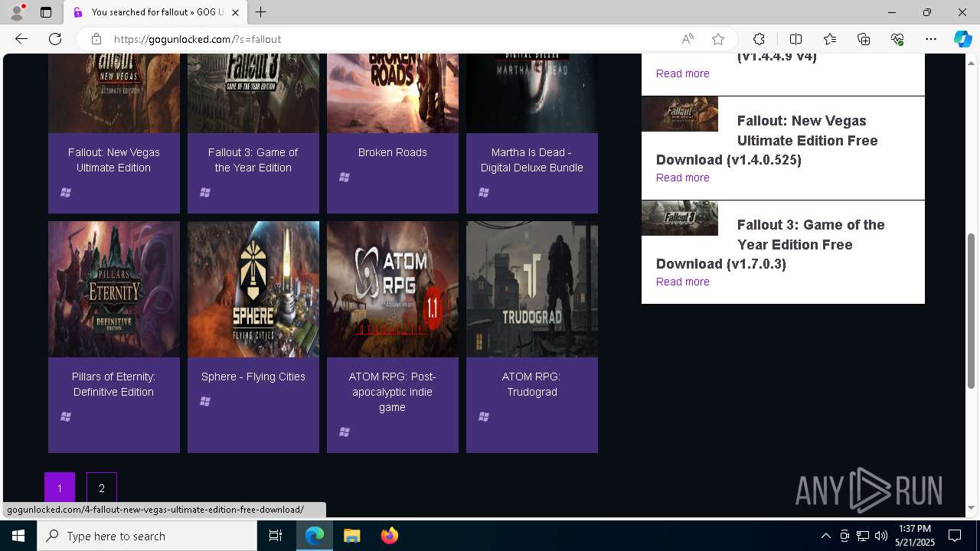Click sidebar Fallout 3 small thumbnail
The height and width of the screenshot is (551, 980).
pos(680,218)
